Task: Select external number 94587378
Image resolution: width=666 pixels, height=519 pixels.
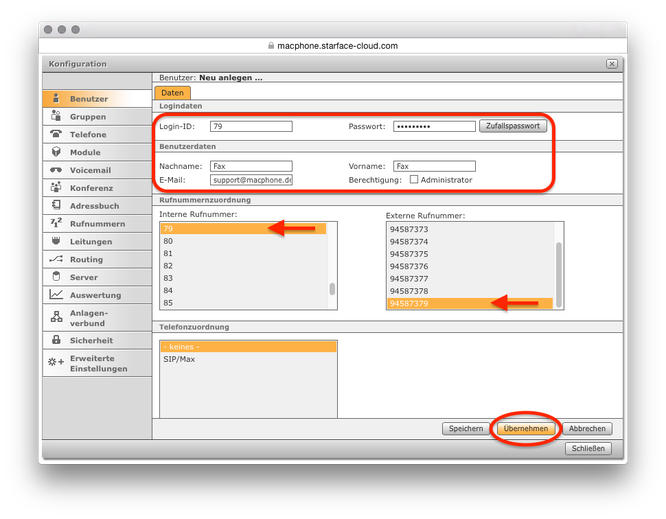Action: pos(470,291)
